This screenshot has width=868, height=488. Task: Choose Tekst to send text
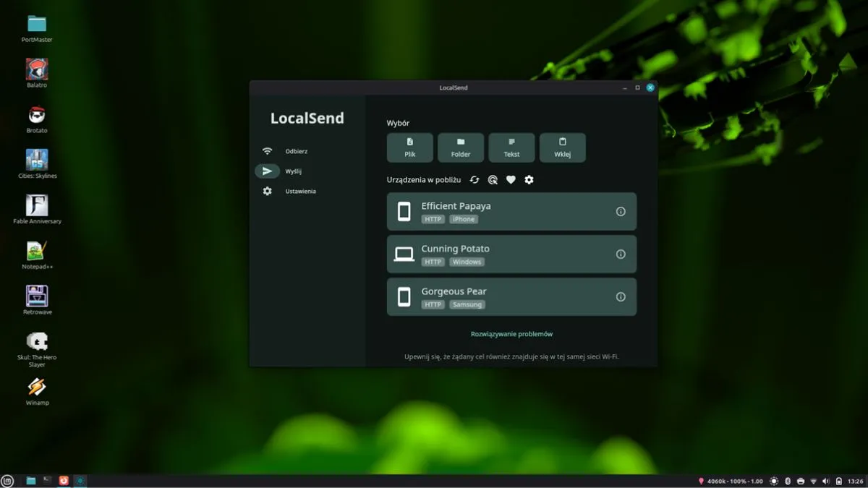click(511, 147)
